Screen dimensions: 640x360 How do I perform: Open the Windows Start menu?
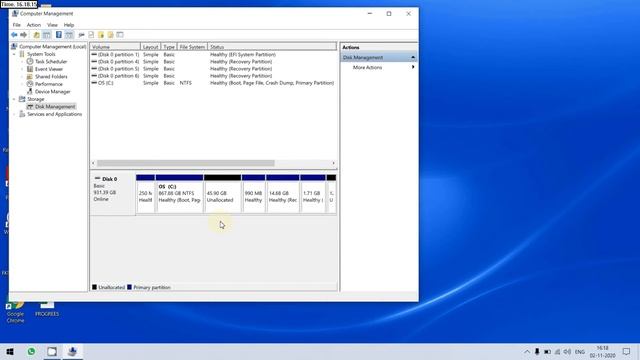tap(10, 351)
